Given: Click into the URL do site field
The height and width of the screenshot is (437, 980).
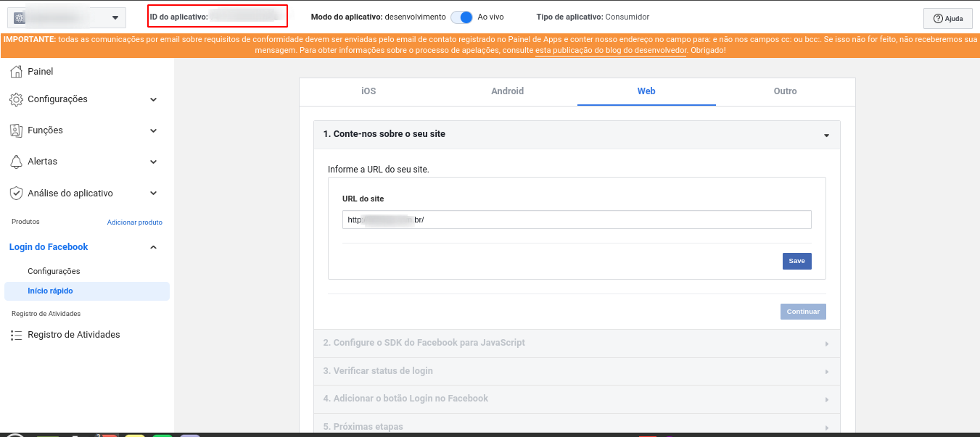Looking at the screenshot, I should click(x=577, y=220).
